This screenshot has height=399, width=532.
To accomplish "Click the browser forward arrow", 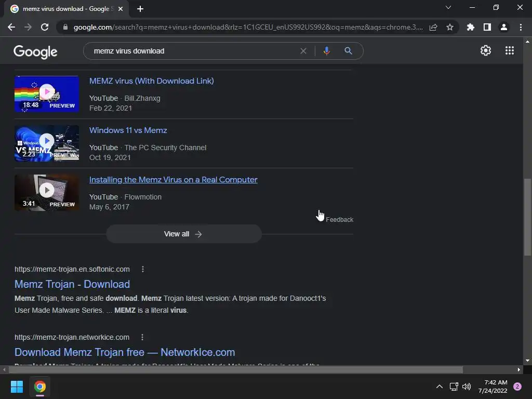I will tap(28, 27).
